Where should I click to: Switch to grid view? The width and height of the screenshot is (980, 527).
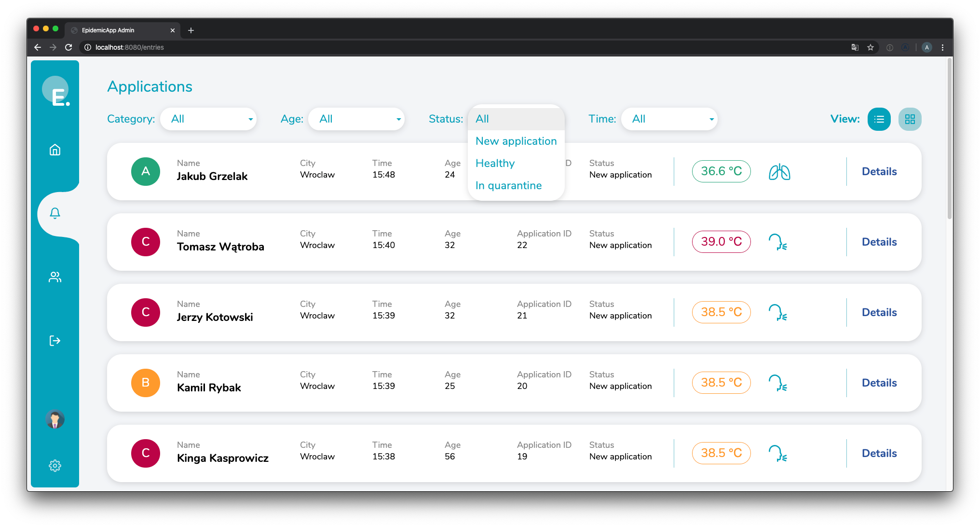(x=910, y=119)
